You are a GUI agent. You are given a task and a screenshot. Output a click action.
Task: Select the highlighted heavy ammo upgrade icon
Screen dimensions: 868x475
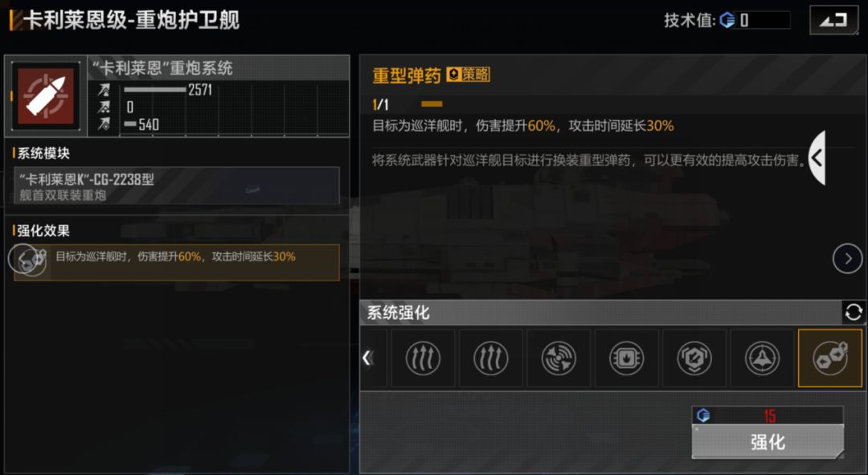(829, 358)
